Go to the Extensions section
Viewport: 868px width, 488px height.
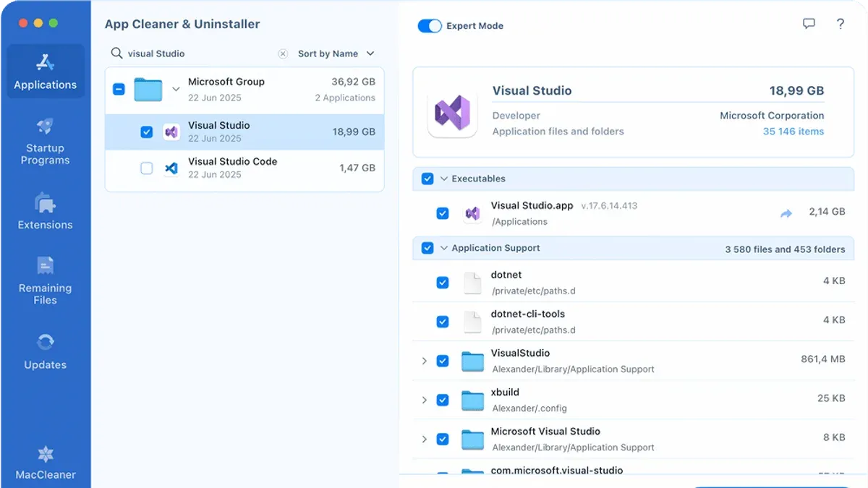pos(45,212)
